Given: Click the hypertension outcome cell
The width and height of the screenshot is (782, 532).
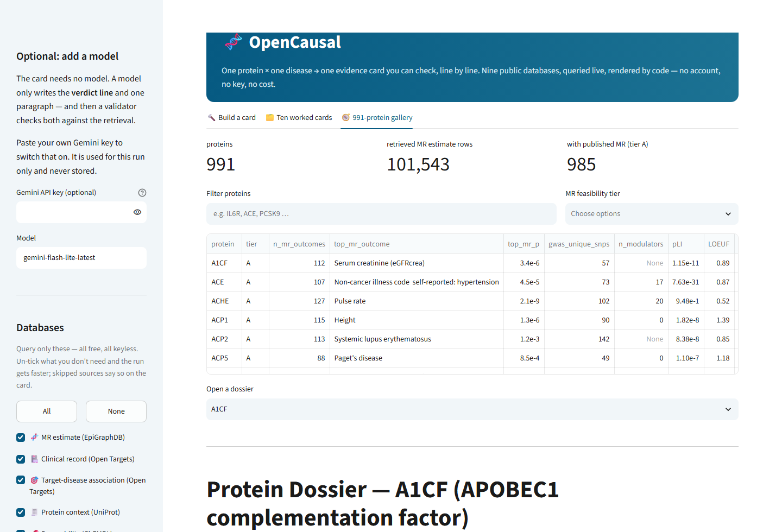Looking at the screenshot, I should (417, 282).
